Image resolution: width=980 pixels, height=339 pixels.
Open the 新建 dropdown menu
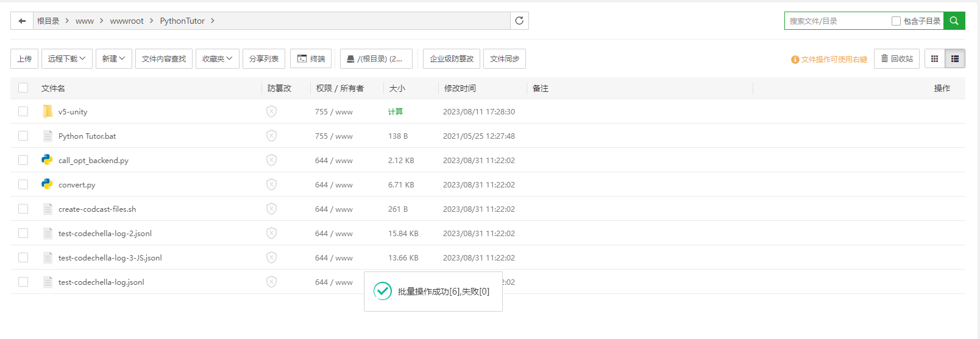(x=114, y=59)
